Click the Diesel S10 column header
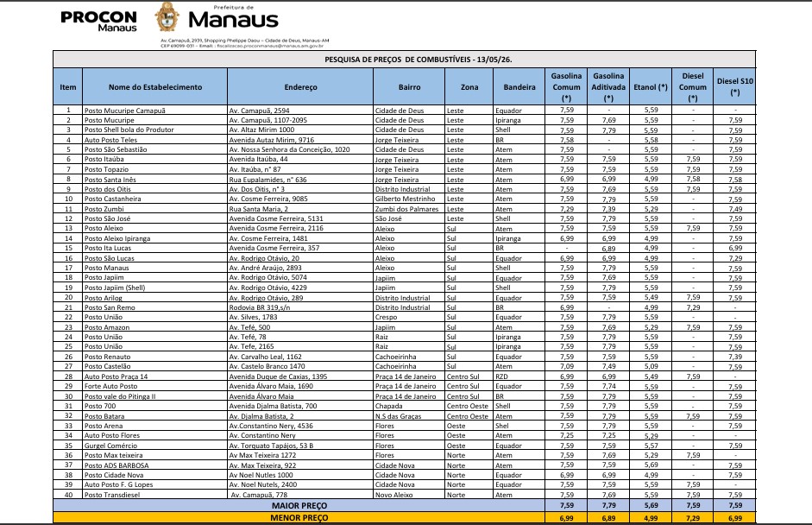This screenshot has width=812, height=525. (x=734, y=87)
